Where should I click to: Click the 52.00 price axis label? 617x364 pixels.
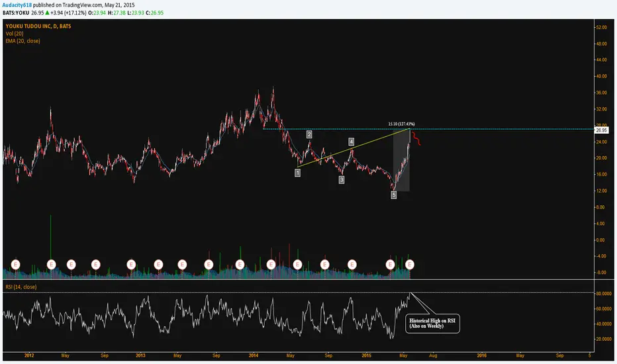point(602,28)
